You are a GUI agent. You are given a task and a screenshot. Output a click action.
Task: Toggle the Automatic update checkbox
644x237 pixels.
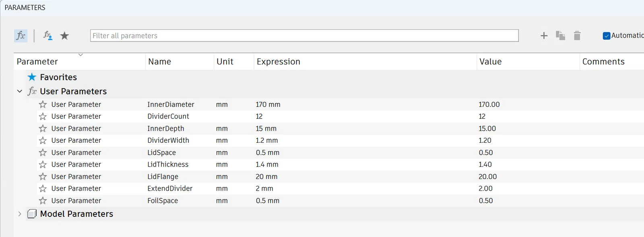click(606, 36)
